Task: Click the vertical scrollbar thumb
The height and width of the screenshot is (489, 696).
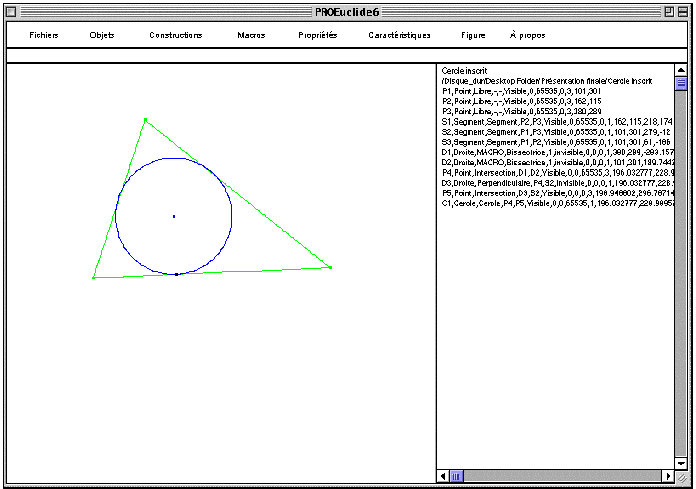Action: pos(681,85)
